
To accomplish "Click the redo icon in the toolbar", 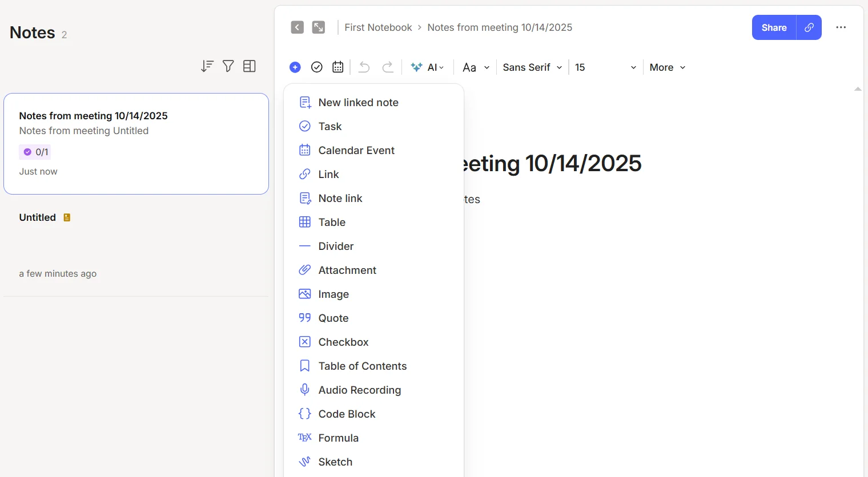I will pyautogui.click(x=388, y=67).
